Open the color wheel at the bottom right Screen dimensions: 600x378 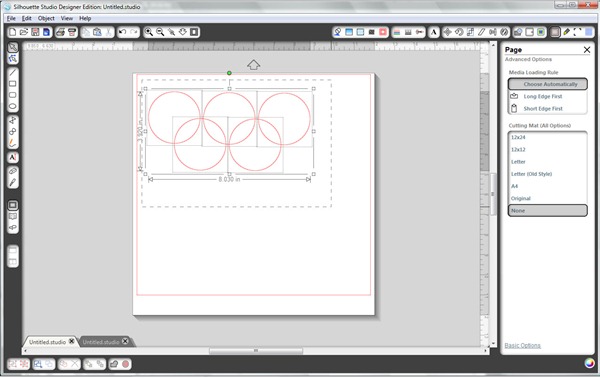[590, 363]
